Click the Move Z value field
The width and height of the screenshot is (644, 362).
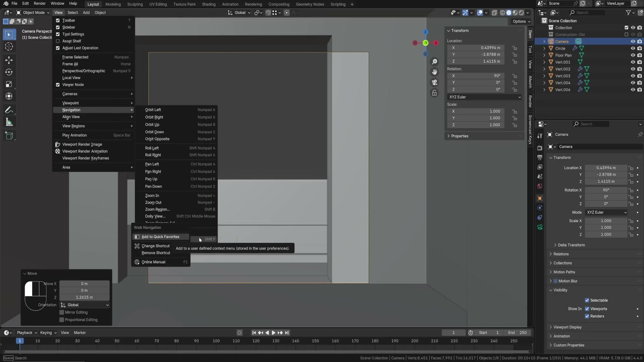(84, 297)
